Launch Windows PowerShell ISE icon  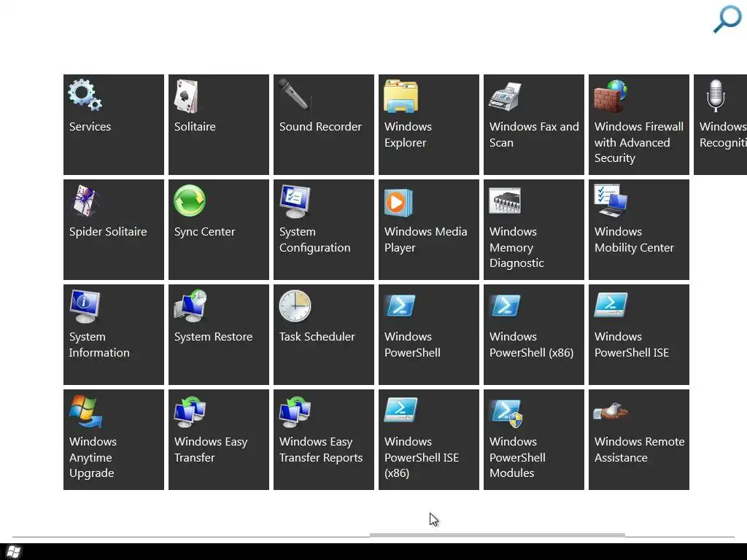click(611, 306)
